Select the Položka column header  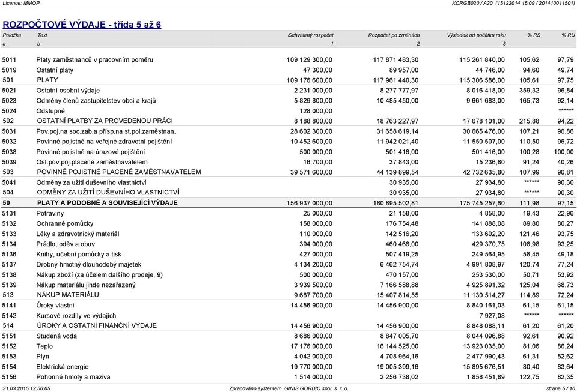point(12,35)
